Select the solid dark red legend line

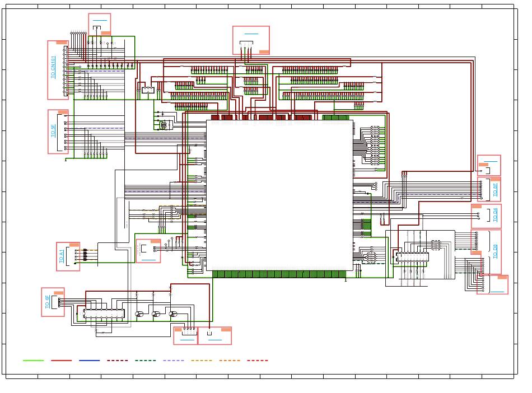[62, 361]
